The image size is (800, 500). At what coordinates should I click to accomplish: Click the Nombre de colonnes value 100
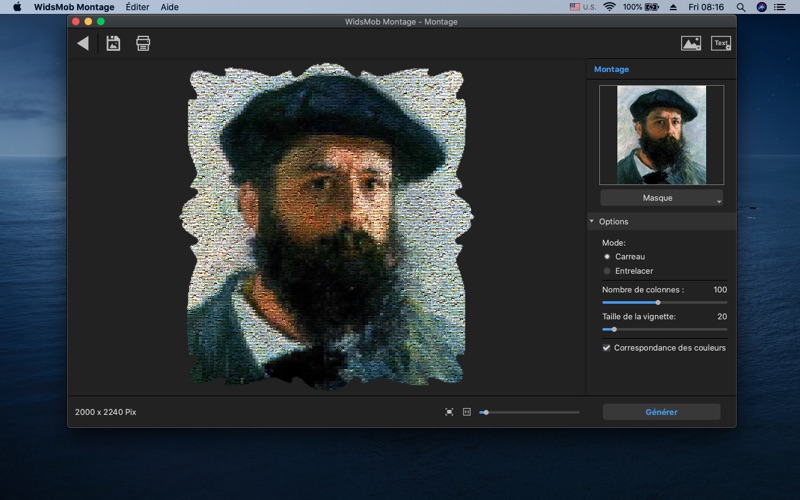point(720,290)
